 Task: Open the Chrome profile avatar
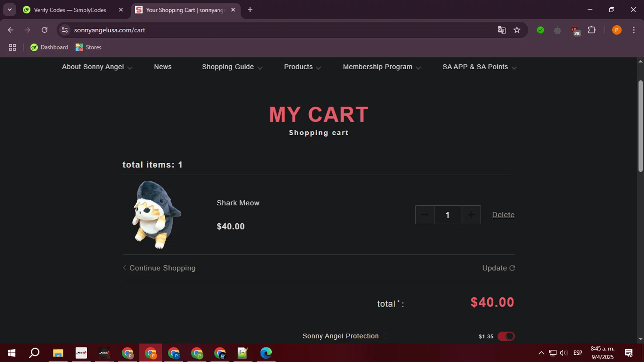[x=617, y=30]
